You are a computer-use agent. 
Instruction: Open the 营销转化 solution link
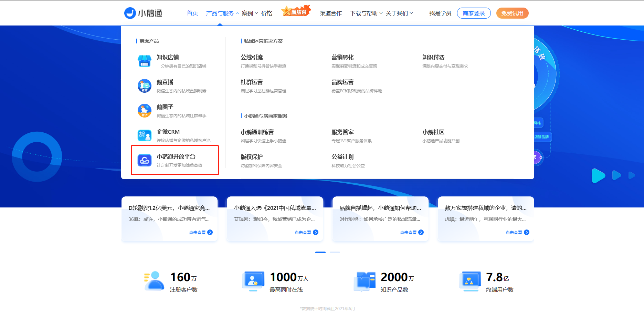coord(342,57)
